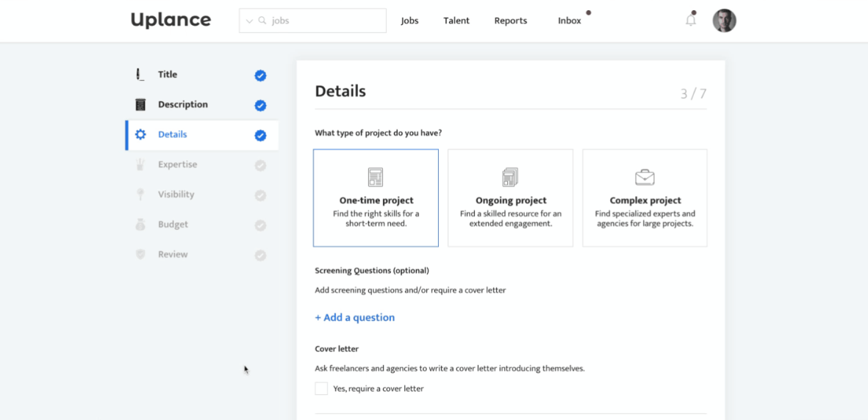This screenshot has height=420, width=868.
Task: Pick the Complex project option
Action: [645, 198]
